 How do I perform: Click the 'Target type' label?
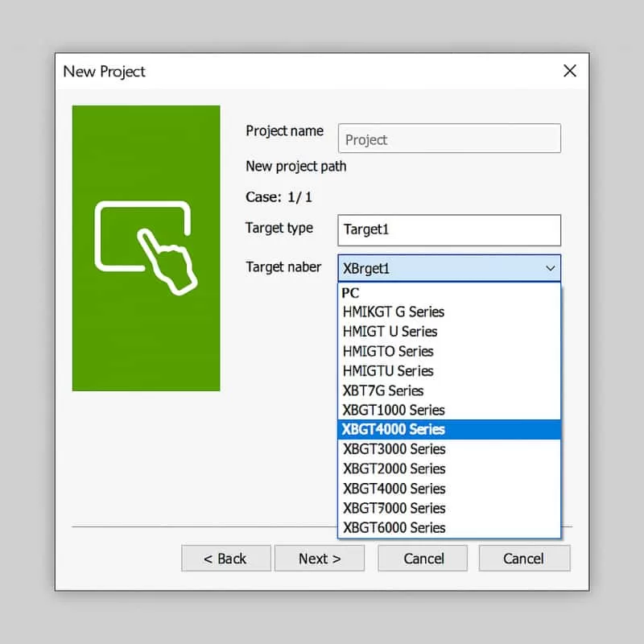click(279, 228)
